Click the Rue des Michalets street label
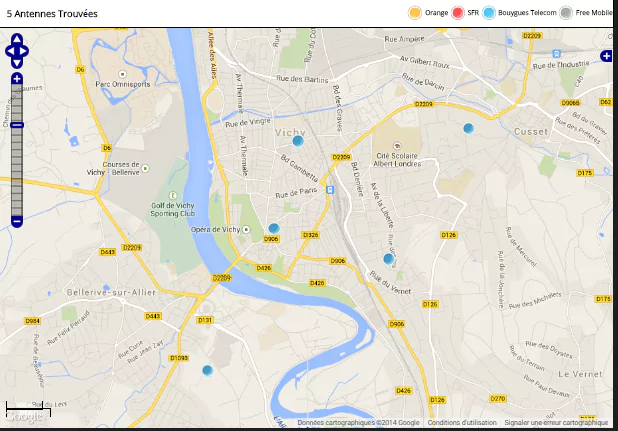This screenshot has width=618, height=431. point(535,300)
